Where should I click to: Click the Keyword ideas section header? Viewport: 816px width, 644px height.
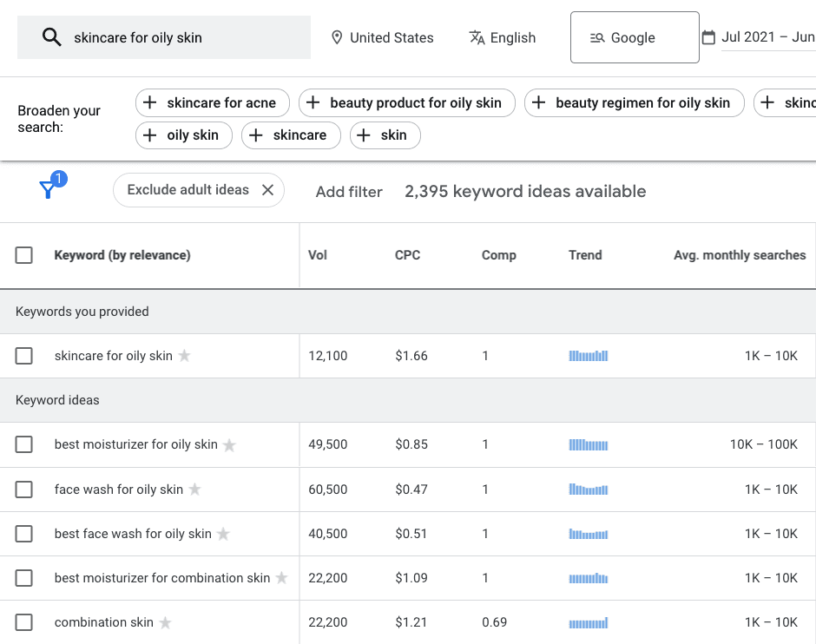(408, 400)
